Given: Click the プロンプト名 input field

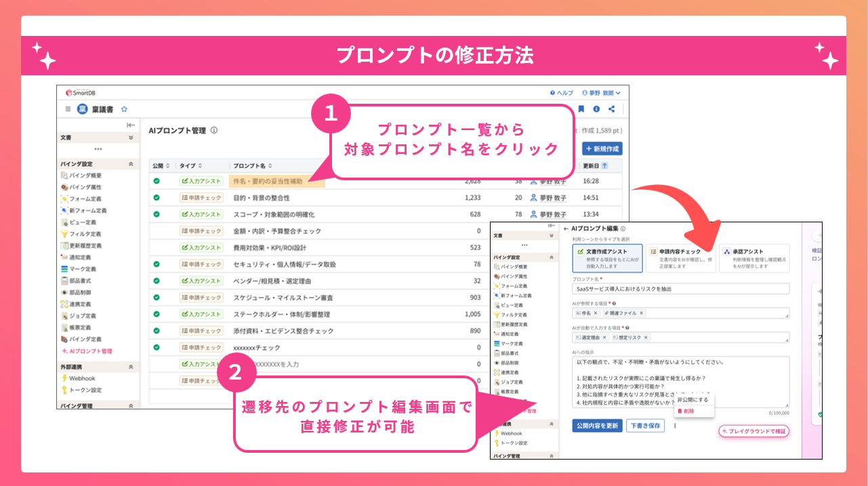Looking at the screenshot, I should [680, 288].
